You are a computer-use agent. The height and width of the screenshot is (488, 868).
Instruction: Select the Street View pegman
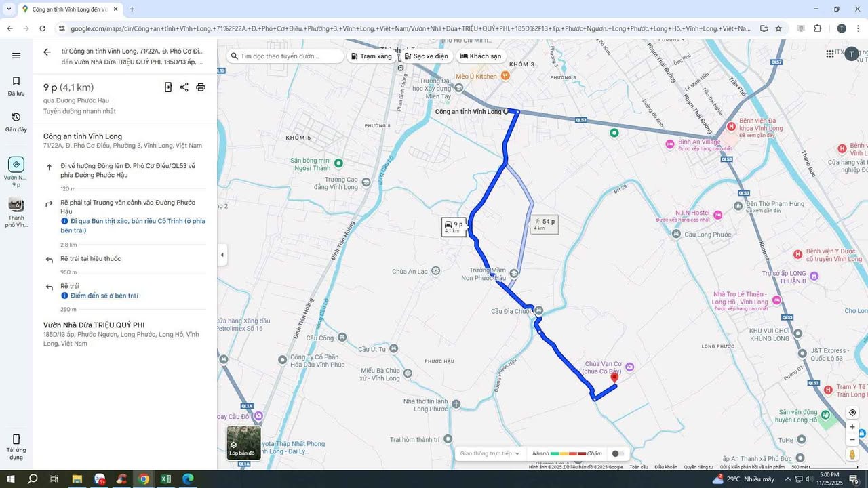pos(852,454)
